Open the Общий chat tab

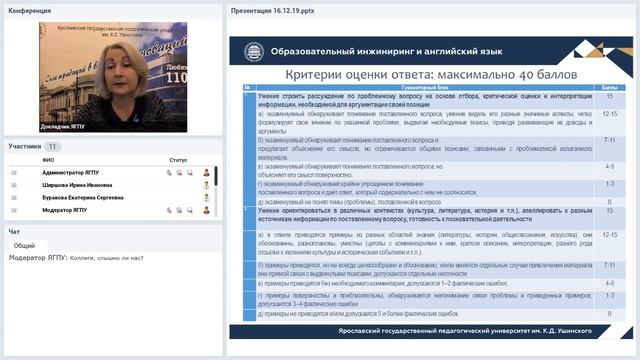(x=24, y=246)
